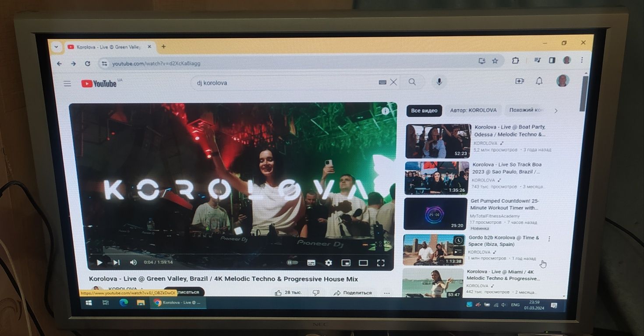644x336 pixels.
Task: Select the Все видео filter chip
Action: coord(424,111)
